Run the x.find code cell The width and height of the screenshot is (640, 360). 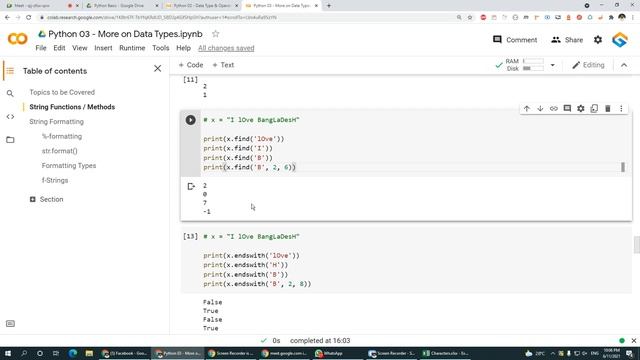click(x=190, y=120)
